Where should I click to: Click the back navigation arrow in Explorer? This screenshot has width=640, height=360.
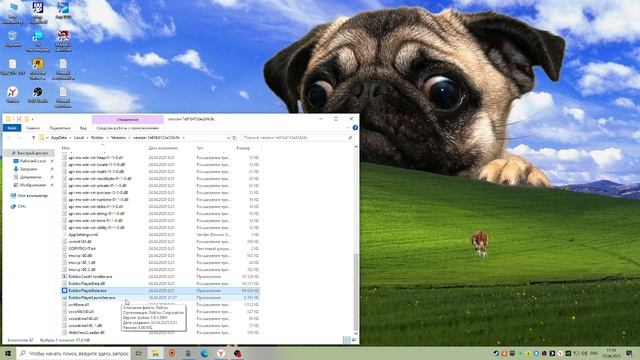(9, 138)
